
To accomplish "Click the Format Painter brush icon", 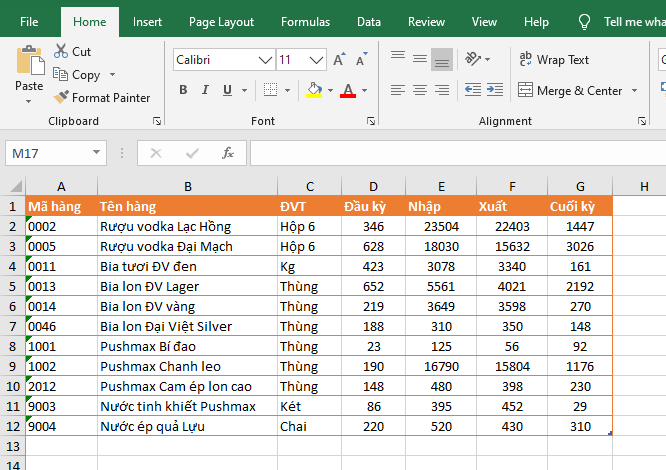I will [x=61, y=98].
